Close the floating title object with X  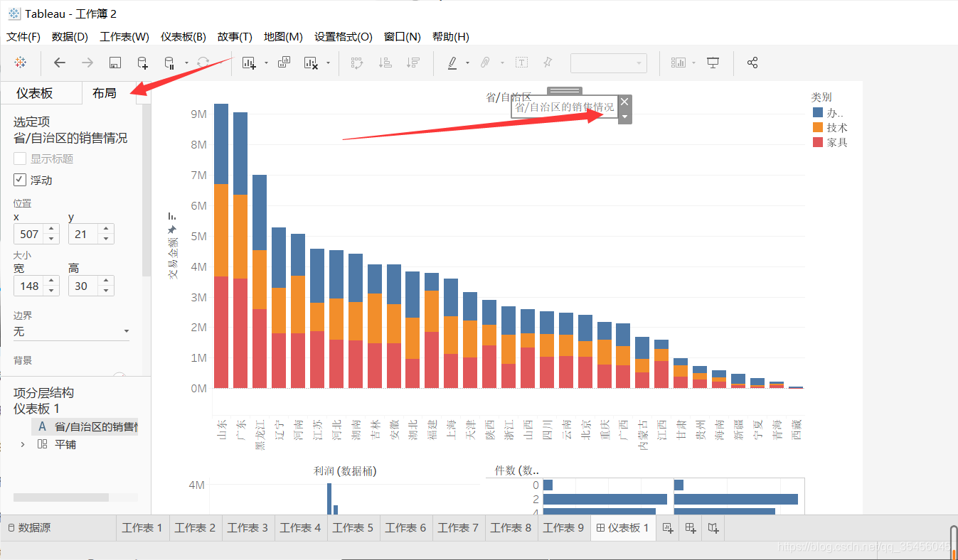pyautogui.click(x=624, y=102)
